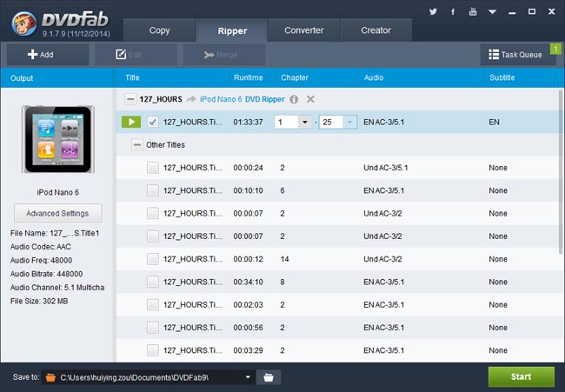Open DVDFab YouTube channel icon
The width and height of the screenshot is (565, 392).
click(473, 11)
